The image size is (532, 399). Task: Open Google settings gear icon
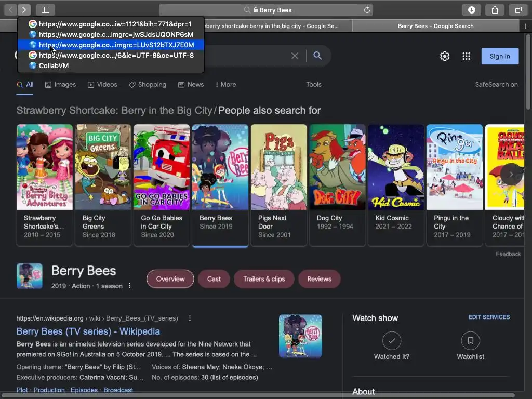coord(445,56)
